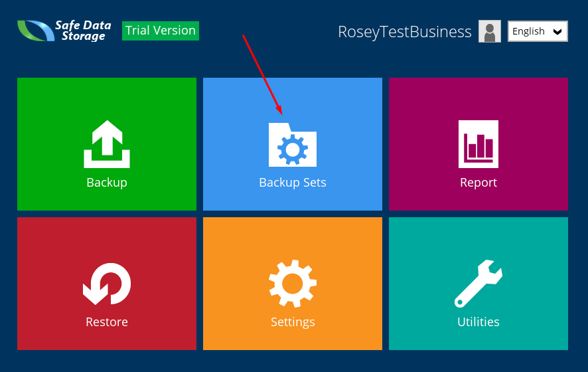588x372 pixels.
Task: Click the Backup Sets folder-gear icon
Action: coord(293,145)
